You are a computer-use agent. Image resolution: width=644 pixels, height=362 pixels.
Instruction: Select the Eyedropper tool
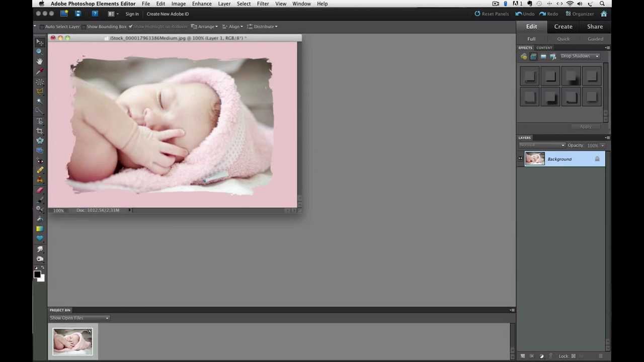pos(40,71)
